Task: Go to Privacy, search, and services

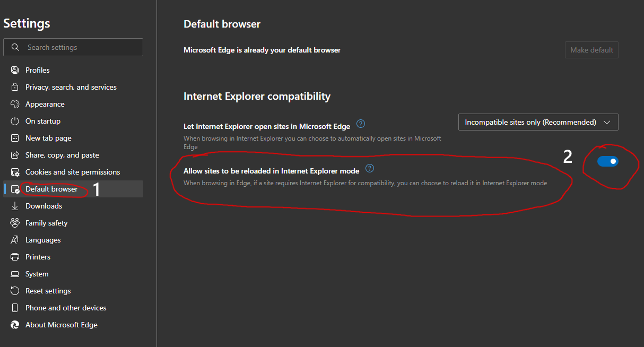Action: click(73, 87)
